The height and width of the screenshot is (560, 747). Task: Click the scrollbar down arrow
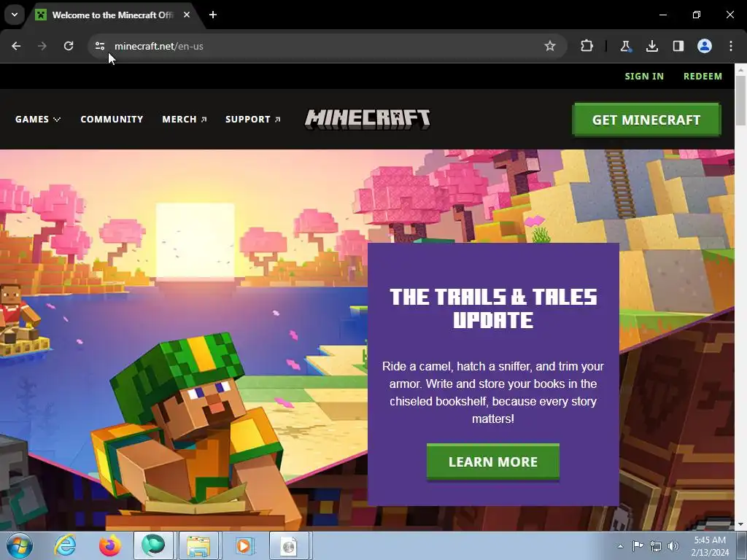741,524
